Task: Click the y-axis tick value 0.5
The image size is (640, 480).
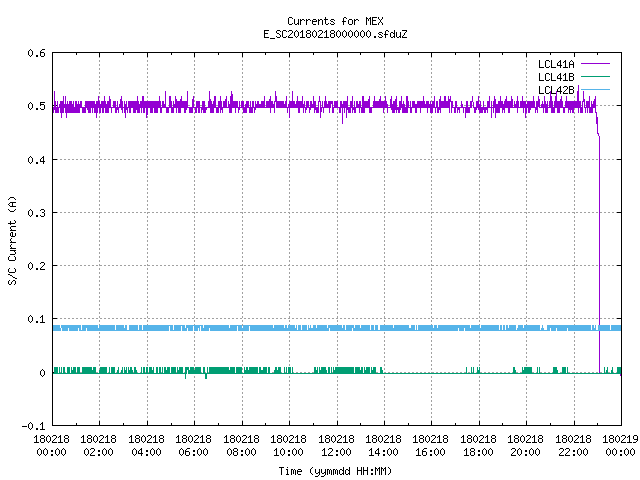Action: coord(36,107)
